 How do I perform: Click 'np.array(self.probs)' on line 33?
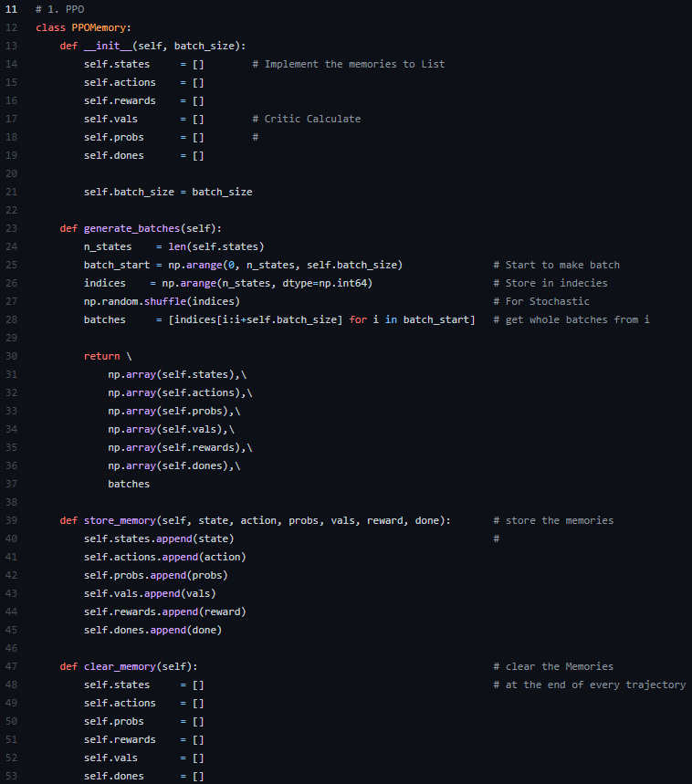pos(171,411)
